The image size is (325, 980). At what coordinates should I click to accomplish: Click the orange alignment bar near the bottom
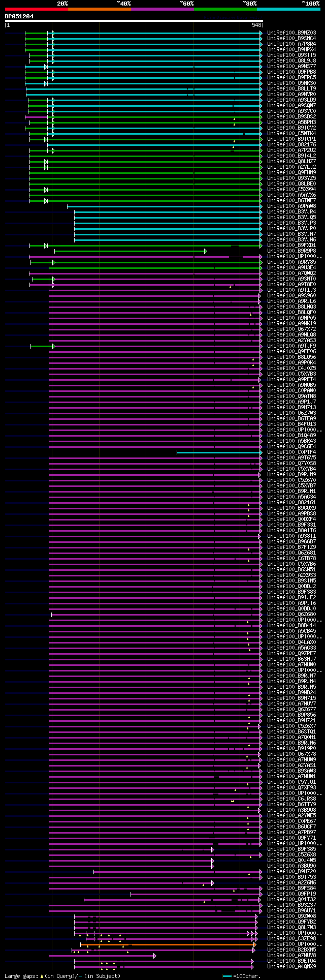[x=168, y=944]
